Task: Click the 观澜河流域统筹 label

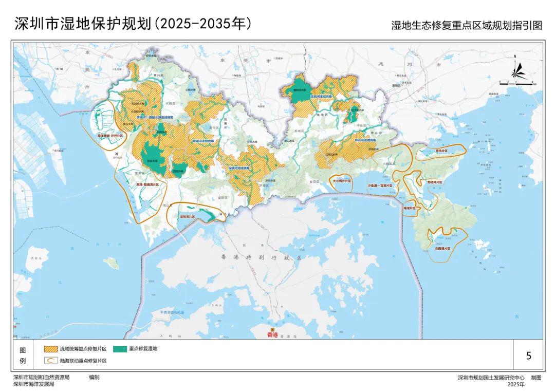Action: 203,140
